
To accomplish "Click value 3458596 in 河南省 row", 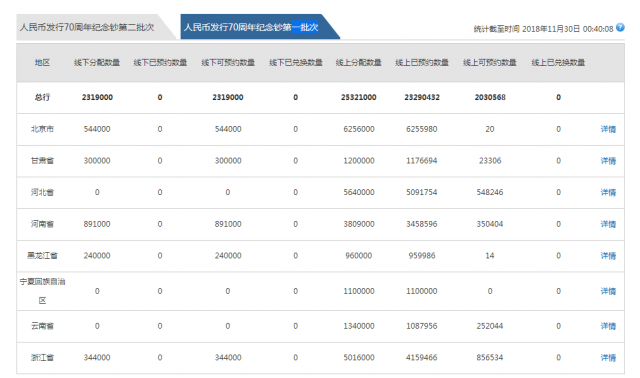I will [x=422, y=224].
